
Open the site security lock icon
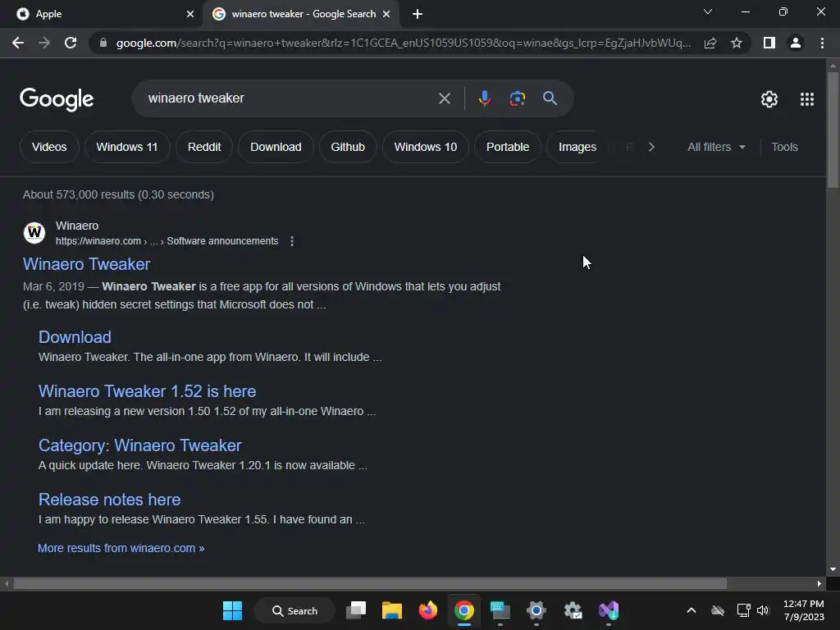[x=103, y=43]
